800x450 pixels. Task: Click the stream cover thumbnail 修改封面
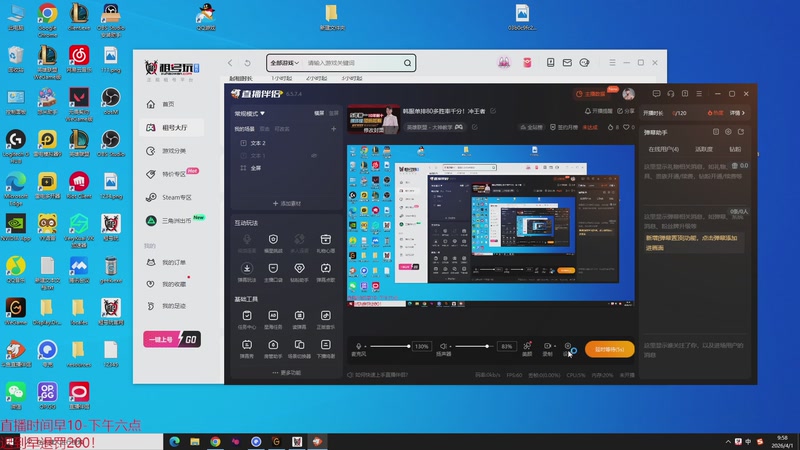tap(373, 119)
